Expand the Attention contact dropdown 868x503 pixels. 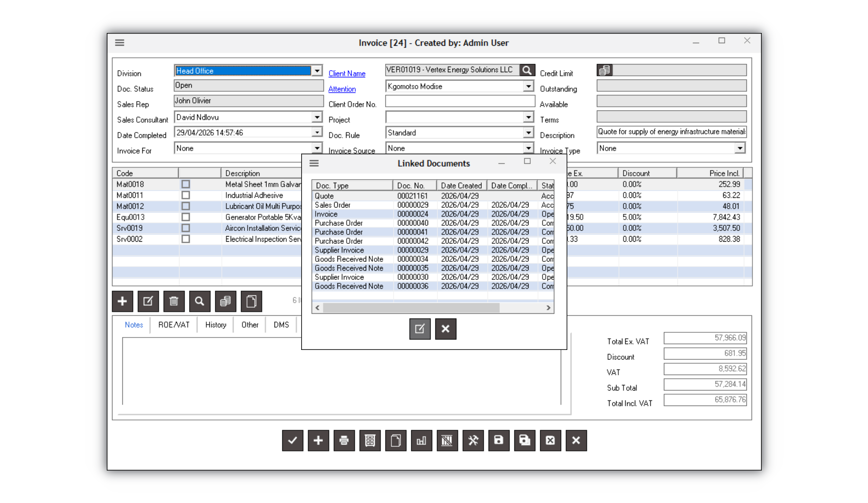click(x=528, y=87)
